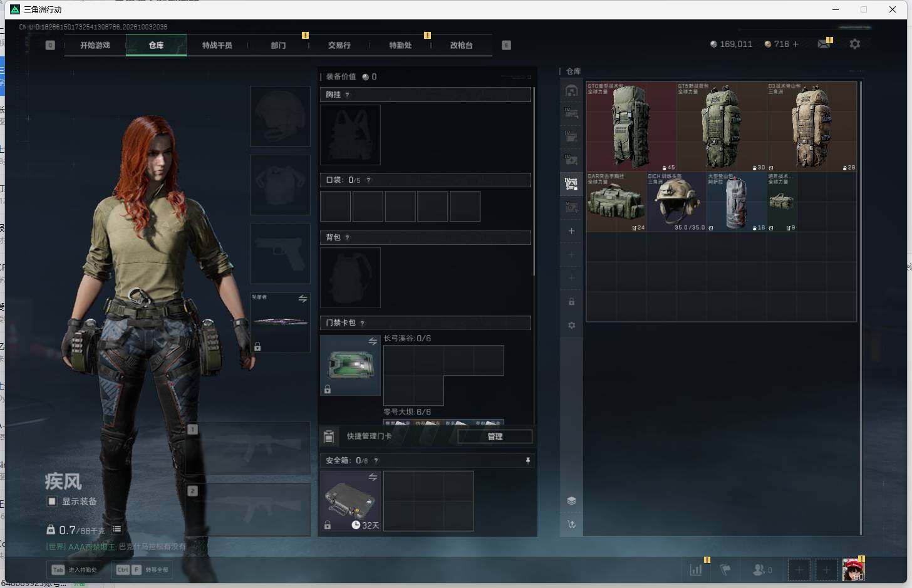Open the 交易行 tab
The image size is (912, 588).
[x=339, y=45]
